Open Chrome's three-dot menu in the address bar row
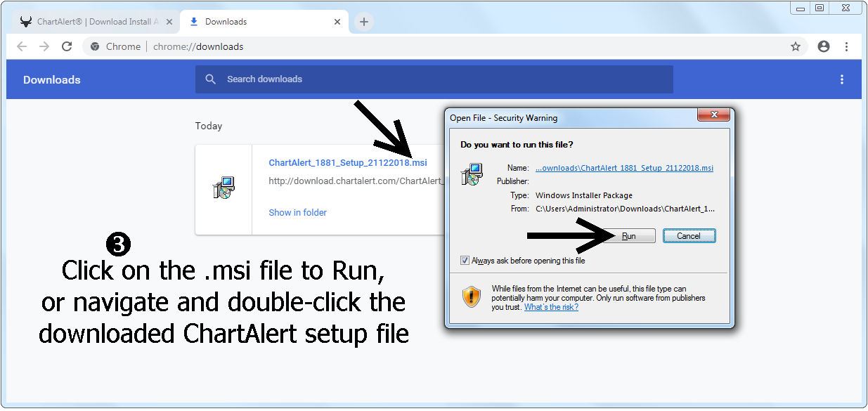 coord(846,46)
